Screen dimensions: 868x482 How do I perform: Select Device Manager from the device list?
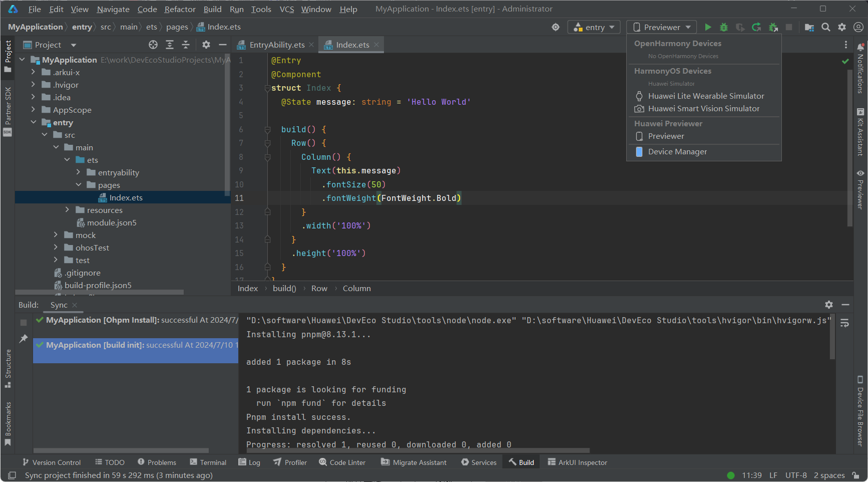pos(677,152)
